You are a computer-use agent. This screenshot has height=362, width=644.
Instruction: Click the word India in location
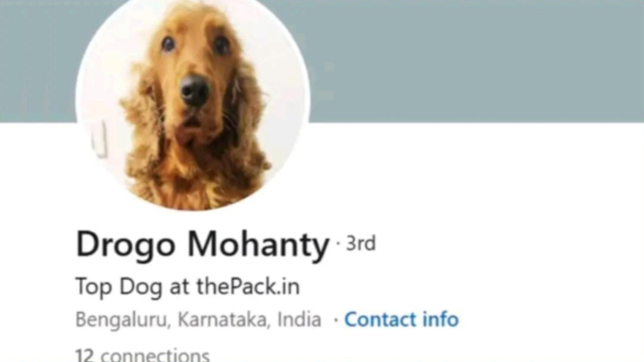coord(299,320)
